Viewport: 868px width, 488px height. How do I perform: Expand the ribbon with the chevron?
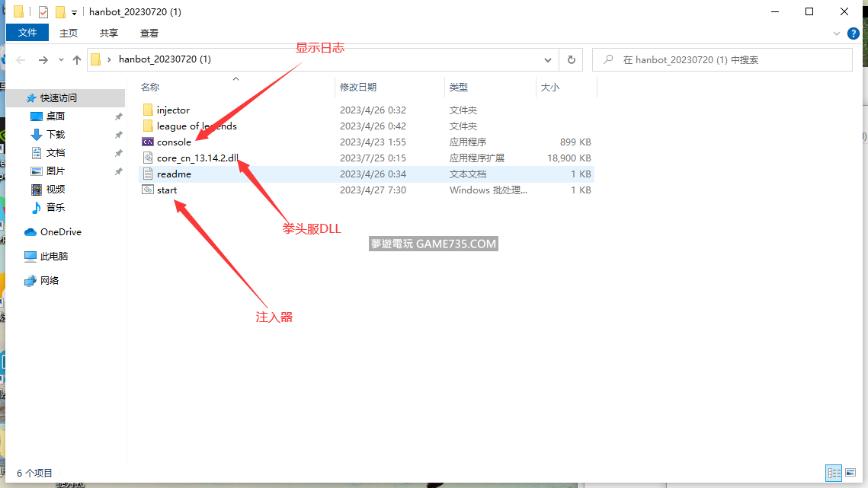837,33
